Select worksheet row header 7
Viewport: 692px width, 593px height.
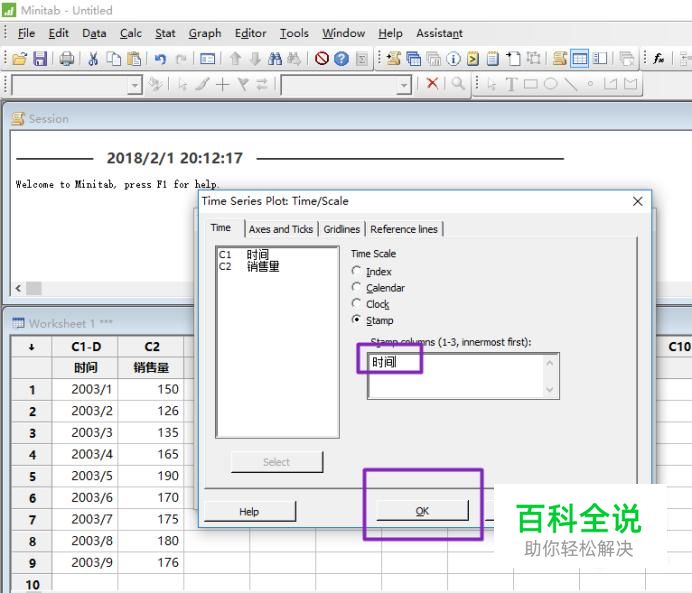(32, 519)
